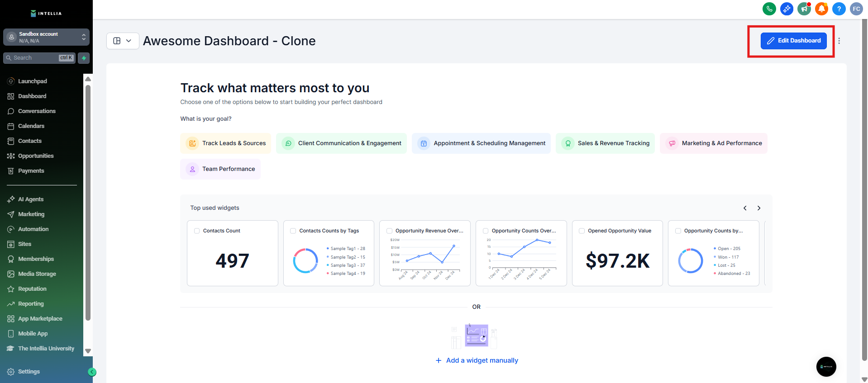Check the Opportunity Counts Over... widget checkbox
Image resolution: width=868 pixels, height=383 pixels.
486,231
